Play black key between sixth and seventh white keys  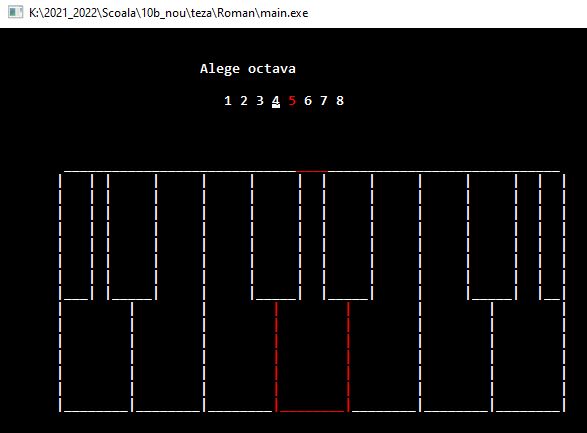pyautogui.click(x=492, y=237)
